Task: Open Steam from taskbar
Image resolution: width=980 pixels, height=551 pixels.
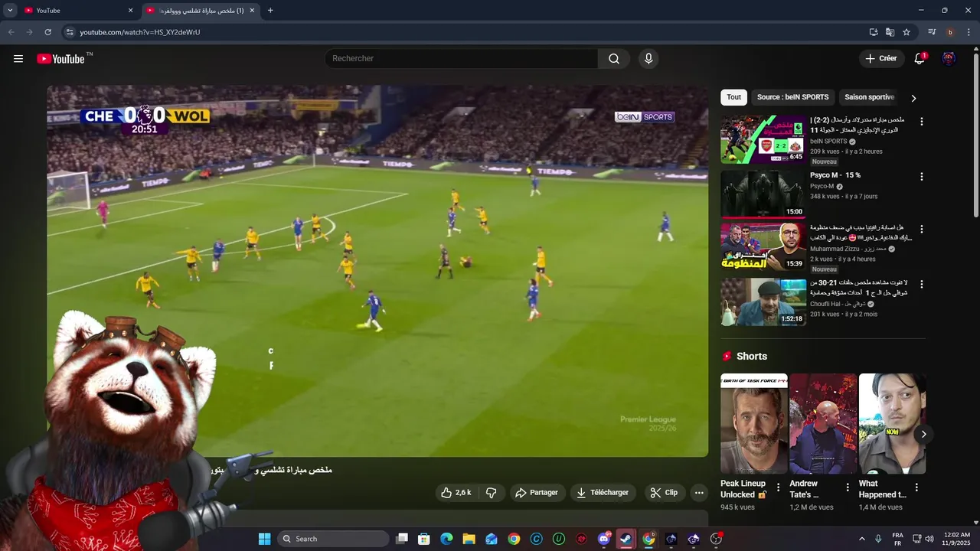Action: (626, 539)
